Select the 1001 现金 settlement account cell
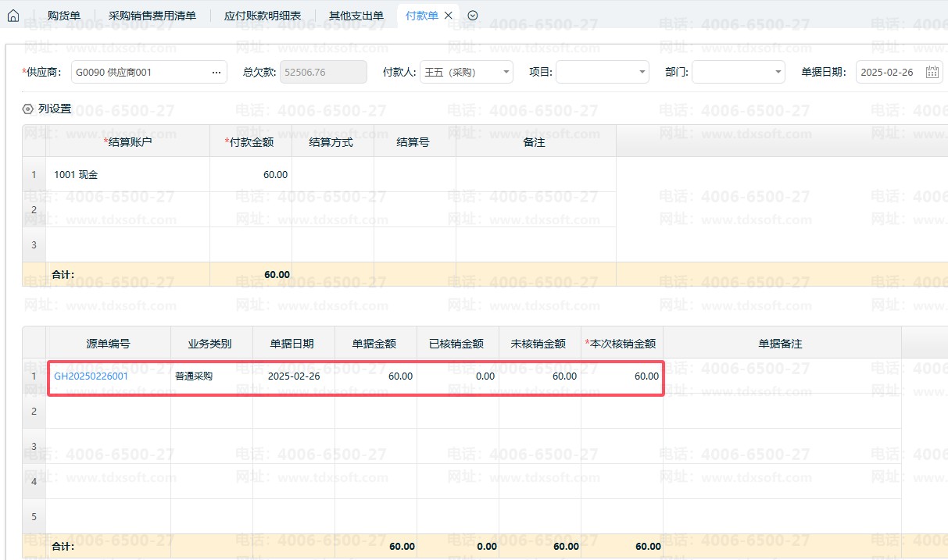 click(127, 175)
